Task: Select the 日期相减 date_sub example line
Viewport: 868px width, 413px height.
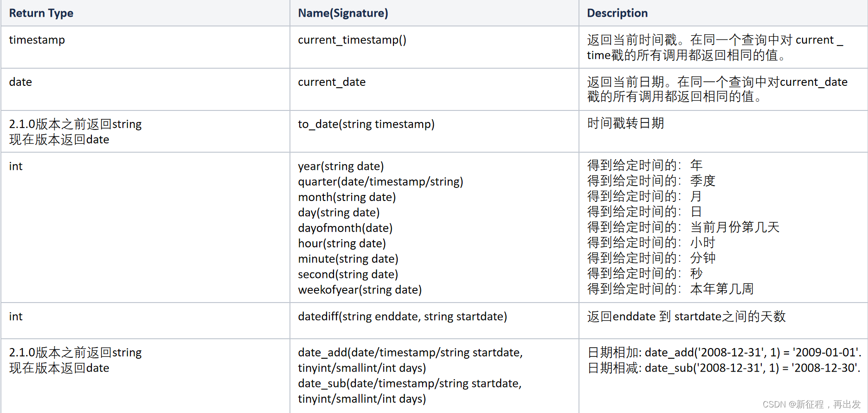Action: [x=724, y=368]
